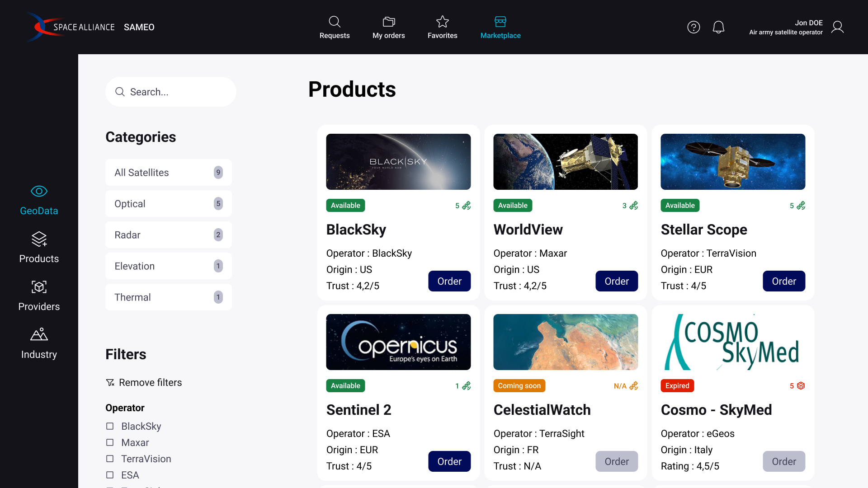Click the Space Alliance logo
The width and height of the screenshot is (868, 488).
coord(71,27)
